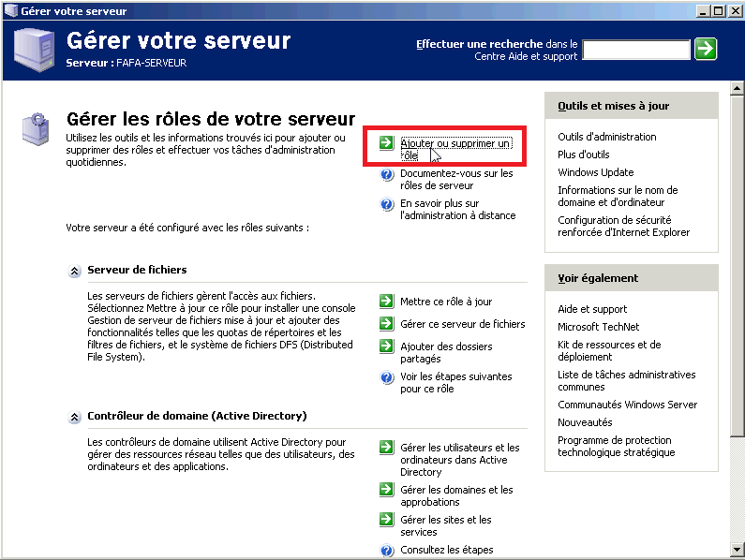
Task: Click the scrollbar up arrow
Action: click(737, 88)
